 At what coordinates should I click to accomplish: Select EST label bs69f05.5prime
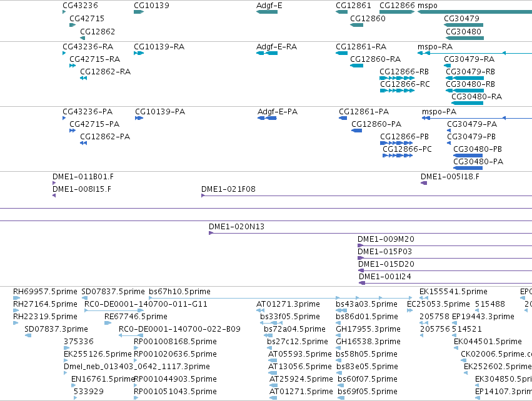pyautogui.click(x=368, y=392)
